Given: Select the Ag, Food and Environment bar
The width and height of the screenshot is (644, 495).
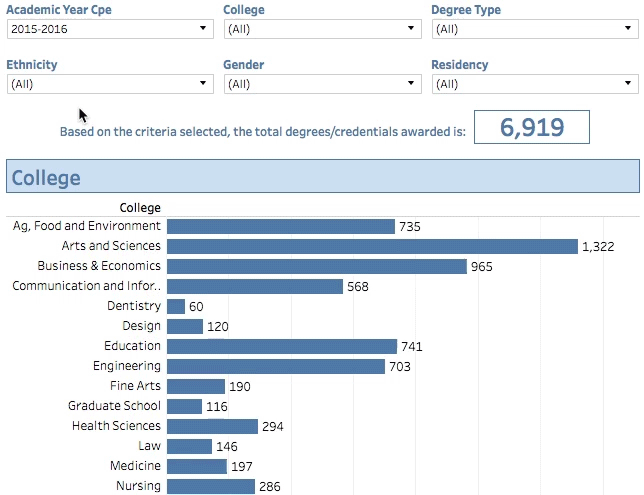Looking at the screenshot, I should [x=281, y=226].
